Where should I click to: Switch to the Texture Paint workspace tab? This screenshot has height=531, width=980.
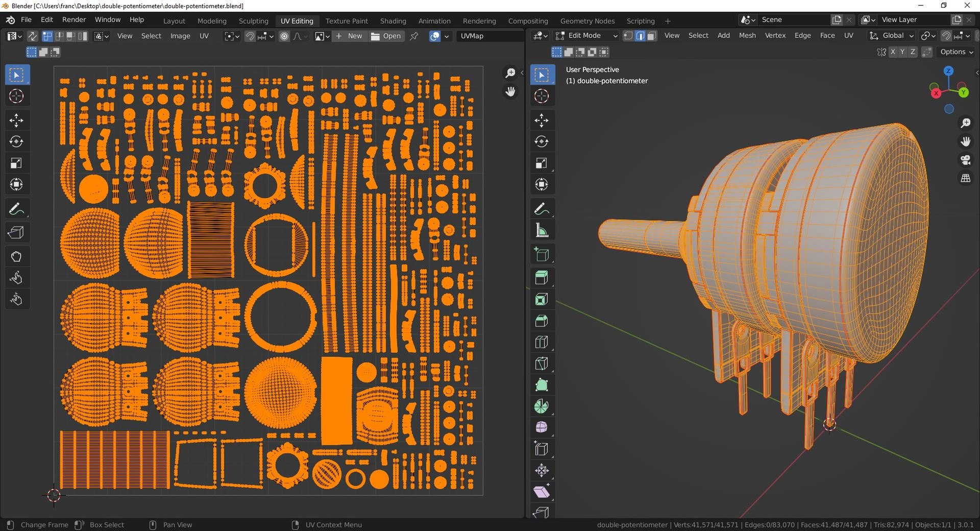pyautogui.click(x=347, y=21)
